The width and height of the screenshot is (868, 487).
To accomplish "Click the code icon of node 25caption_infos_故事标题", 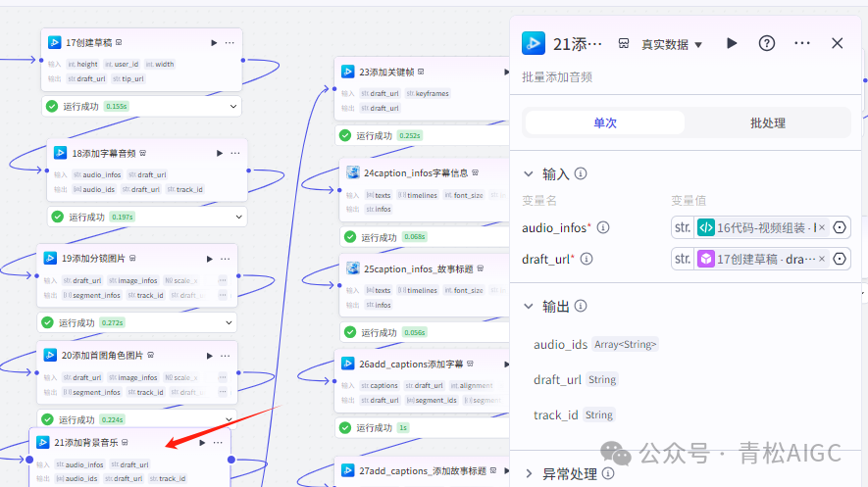I will click(353, 268).
